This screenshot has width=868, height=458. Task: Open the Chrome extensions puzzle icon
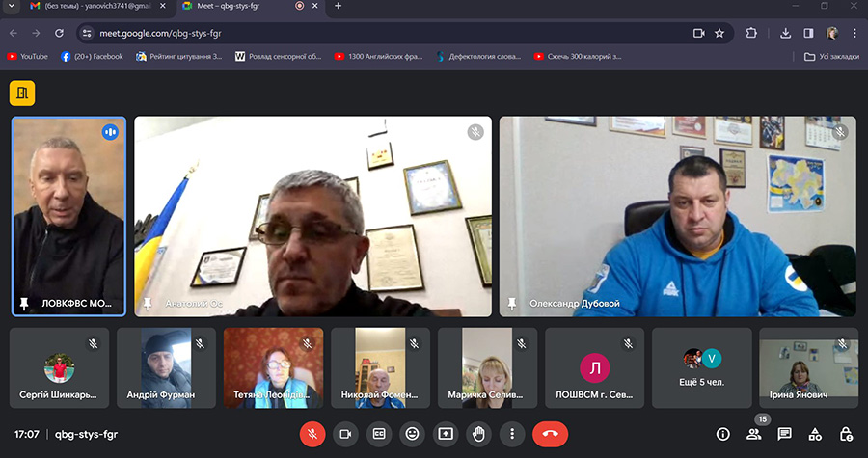coord(751,33)
